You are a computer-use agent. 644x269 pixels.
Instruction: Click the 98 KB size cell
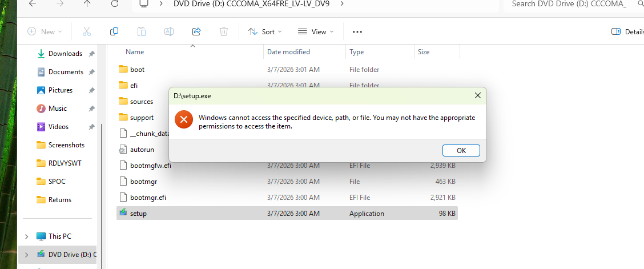(x=447, y=214)
